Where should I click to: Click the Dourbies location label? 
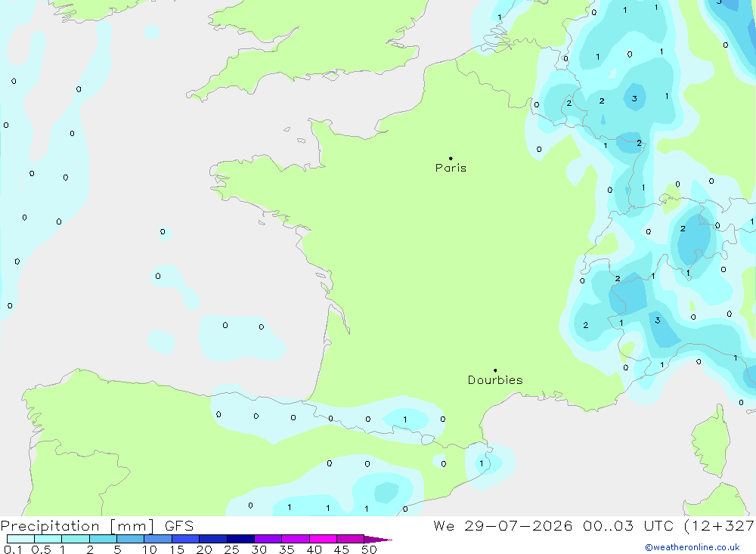click(x=495, y=380)
